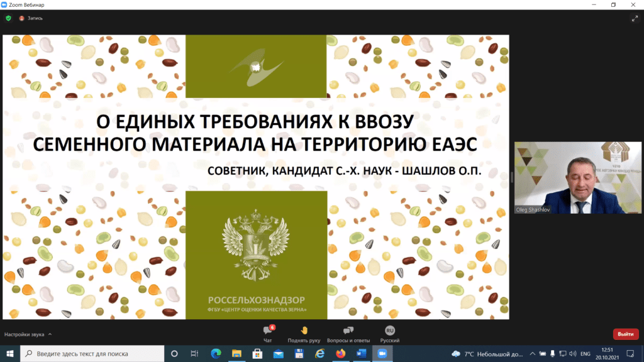This screenshot has width=644, height=362.
Task: Click the Запись recording indicator
Action: click(x=31, y=18)
